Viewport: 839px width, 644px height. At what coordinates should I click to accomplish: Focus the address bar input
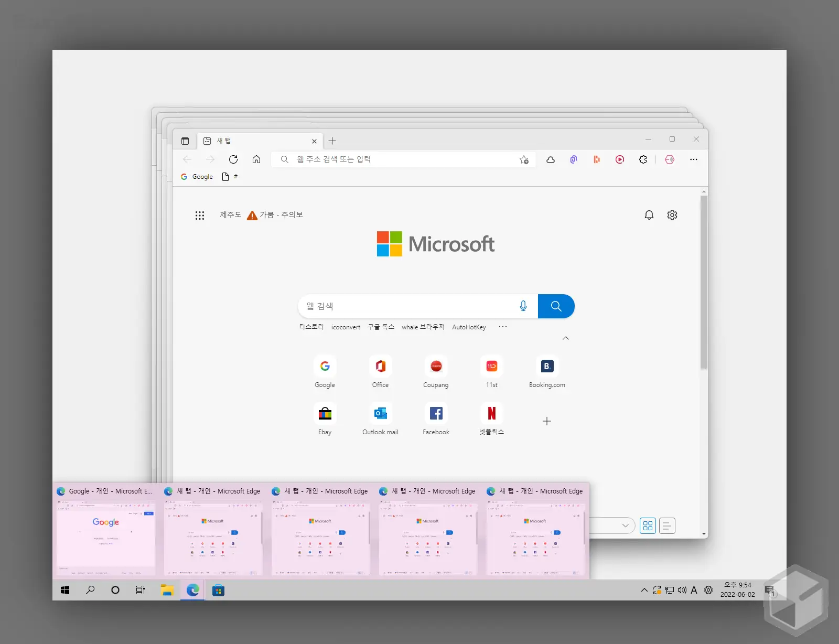(x=402, y=159)
